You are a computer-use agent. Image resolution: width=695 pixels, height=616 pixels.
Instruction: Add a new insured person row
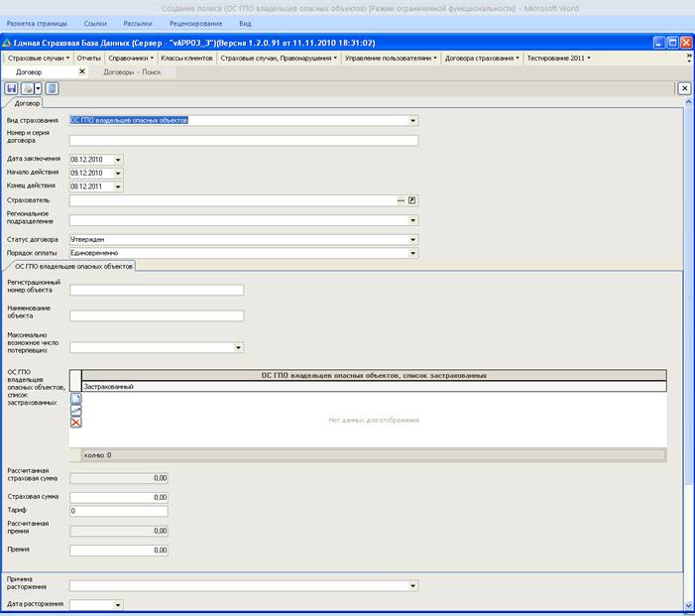[76, 399]
